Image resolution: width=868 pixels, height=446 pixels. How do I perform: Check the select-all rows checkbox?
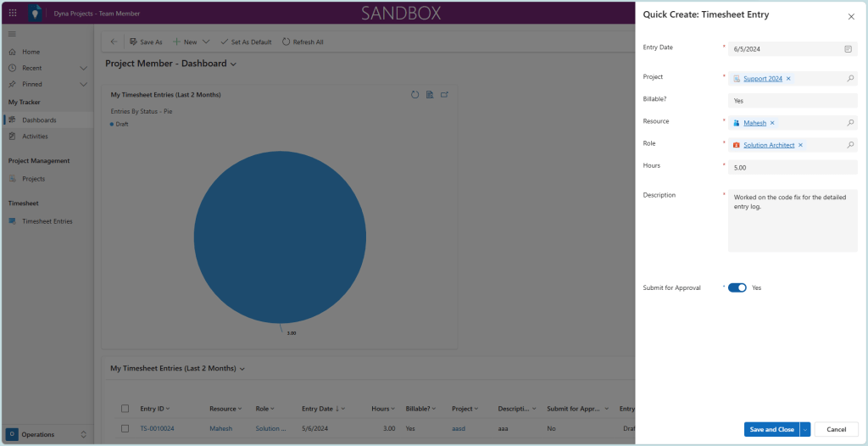pyautogui.click(x=125, y=409)
